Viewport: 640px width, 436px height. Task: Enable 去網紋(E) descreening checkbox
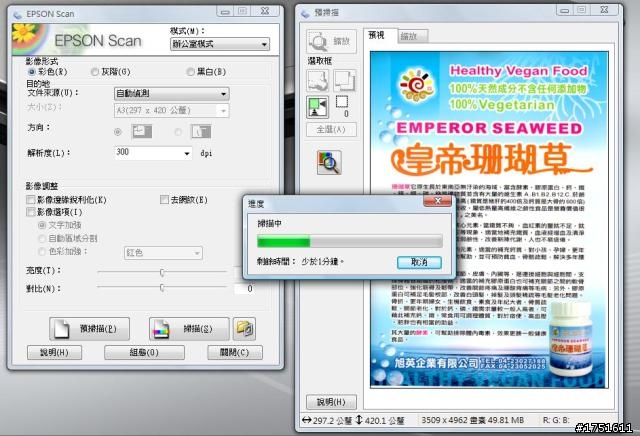coord(164,200)
